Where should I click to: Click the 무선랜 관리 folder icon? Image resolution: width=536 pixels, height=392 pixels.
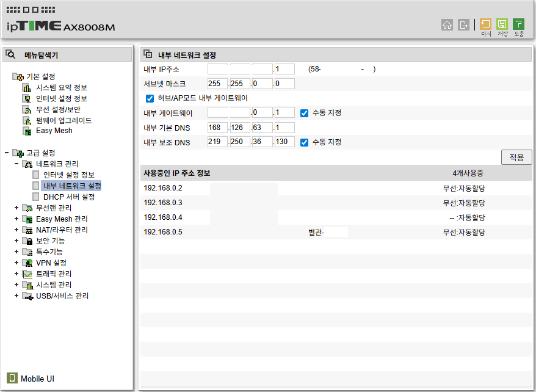click(27, 208)
